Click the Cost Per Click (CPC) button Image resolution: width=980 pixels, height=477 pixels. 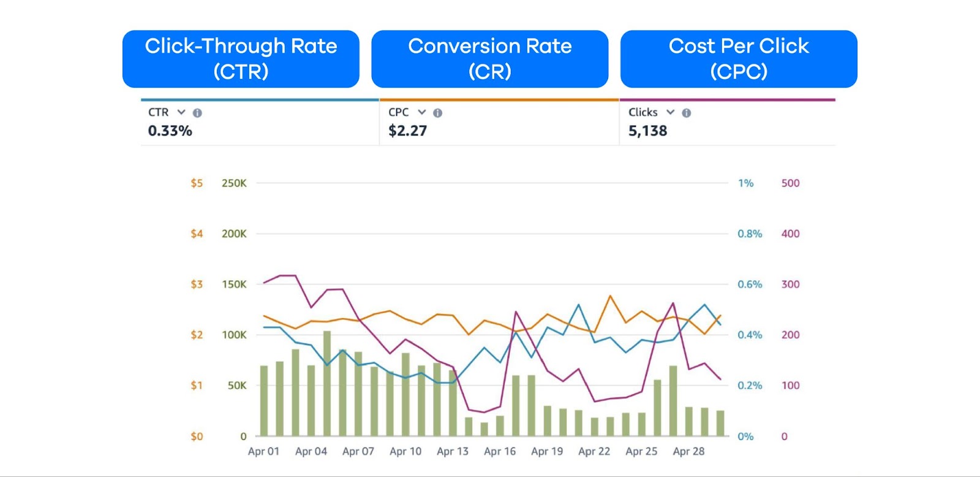pos(739,58)
